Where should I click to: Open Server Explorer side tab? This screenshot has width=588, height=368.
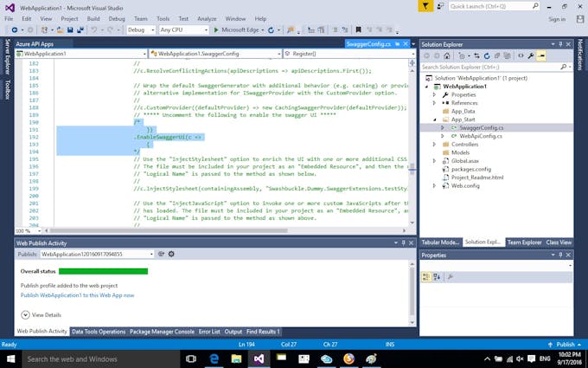7,56
